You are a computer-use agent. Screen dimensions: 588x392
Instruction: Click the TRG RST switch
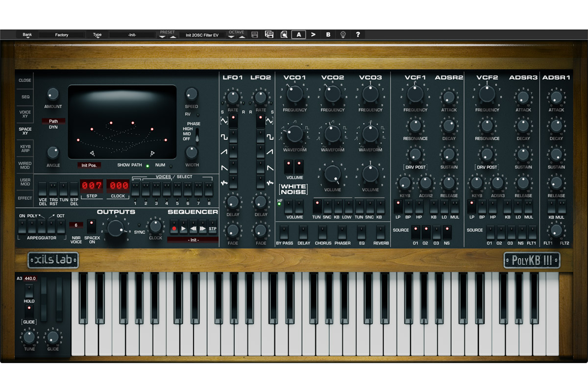click(53, 189)
